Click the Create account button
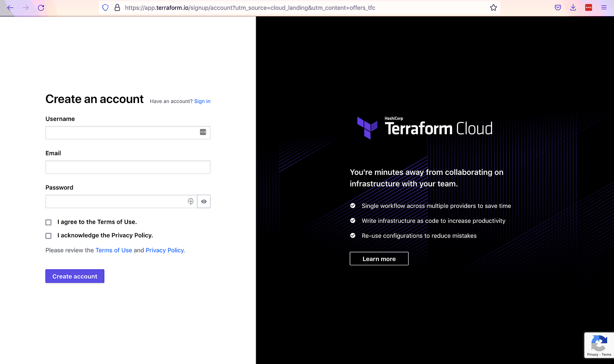Image resolution: width=614 pixels, height=364 pixels. [75, 276]
